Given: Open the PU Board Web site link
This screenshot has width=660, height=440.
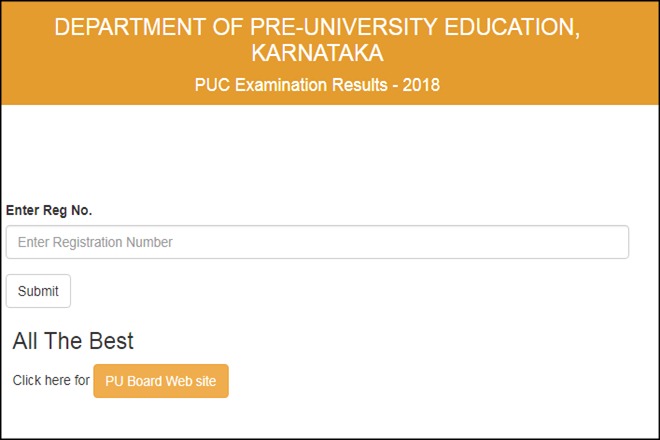Looking at the screenshot, I should 161,381.
